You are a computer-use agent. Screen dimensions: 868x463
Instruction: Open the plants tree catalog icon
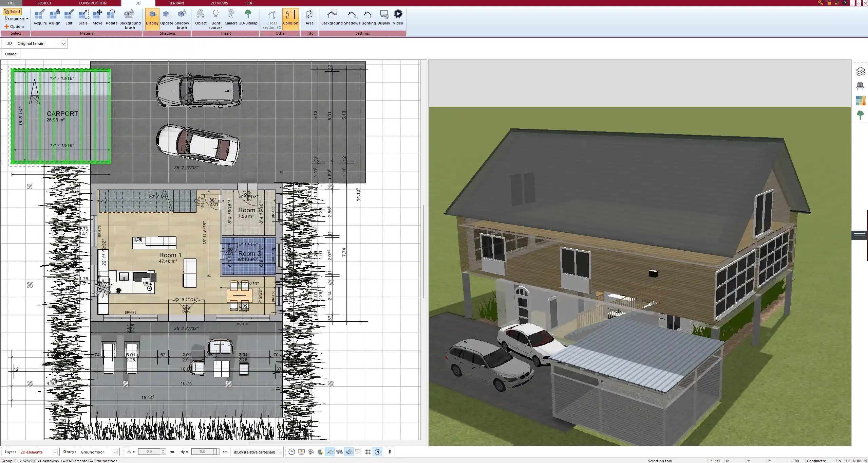[x=860, y=115]
